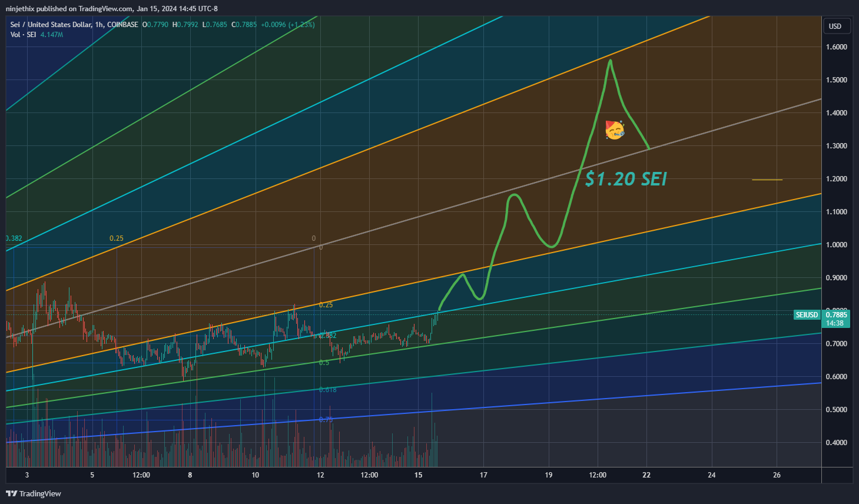Screen dimensions: 859x504
Task: Click date label 26 on time axis
Action: [x=777, y=475]
